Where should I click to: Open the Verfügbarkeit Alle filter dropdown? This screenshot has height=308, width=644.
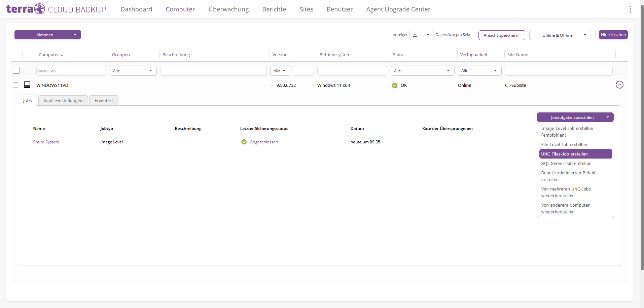point(479,71)
